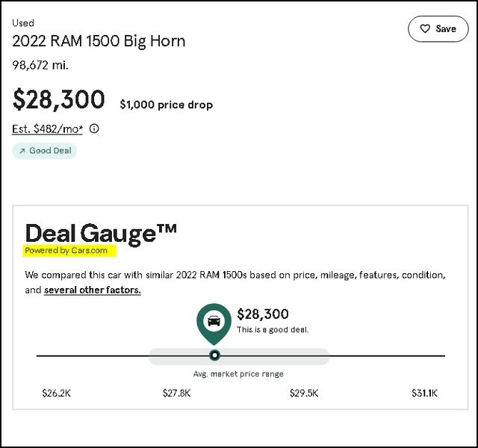Click the Good Deal badge
The height and width of the screenshot is (448, 478).
point(45,151)
